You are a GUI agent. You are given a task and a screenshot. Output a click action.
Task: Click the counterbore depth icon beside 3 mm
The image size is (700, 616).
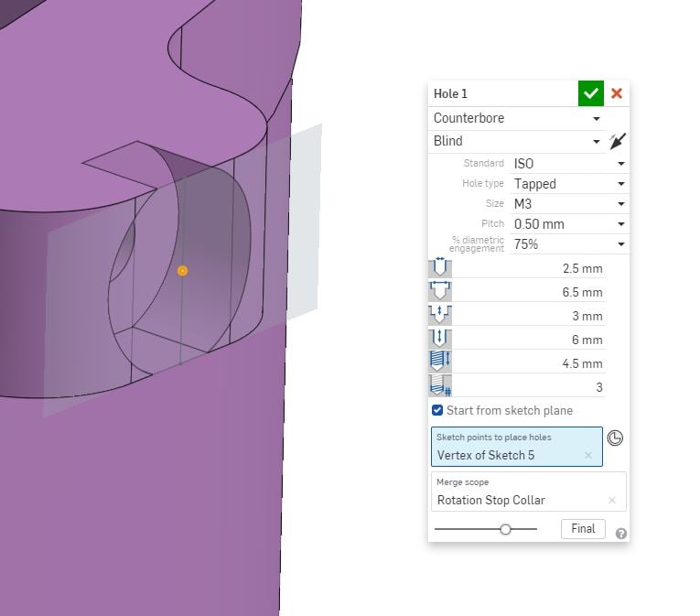[x=440, y=315]
